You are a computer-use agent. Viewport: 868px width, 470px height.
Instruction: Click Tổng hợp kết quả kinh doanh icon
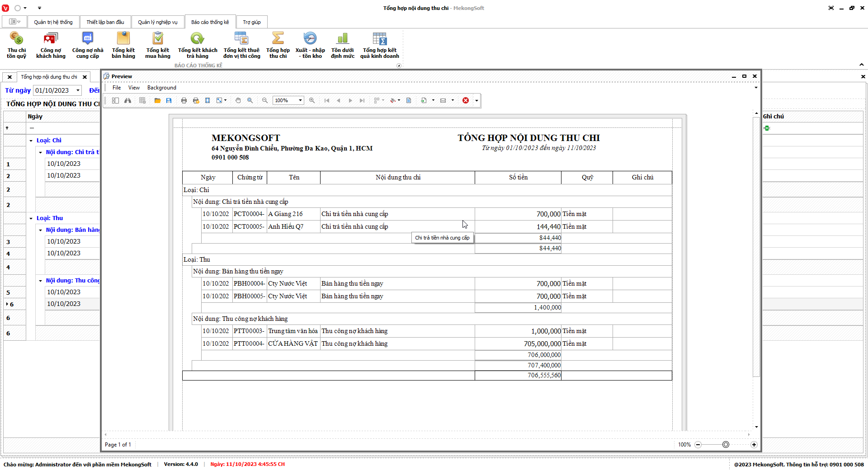pos(379,45)
